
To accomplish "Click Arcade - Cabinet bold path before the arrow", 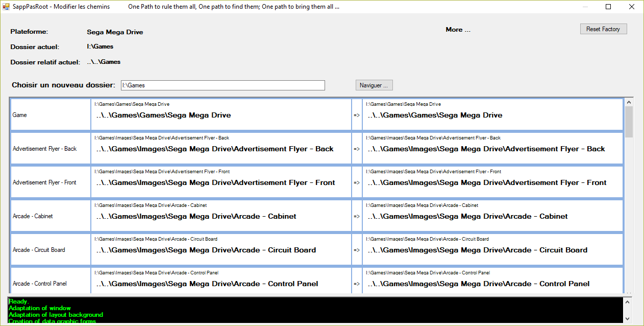I will [196, 217].
